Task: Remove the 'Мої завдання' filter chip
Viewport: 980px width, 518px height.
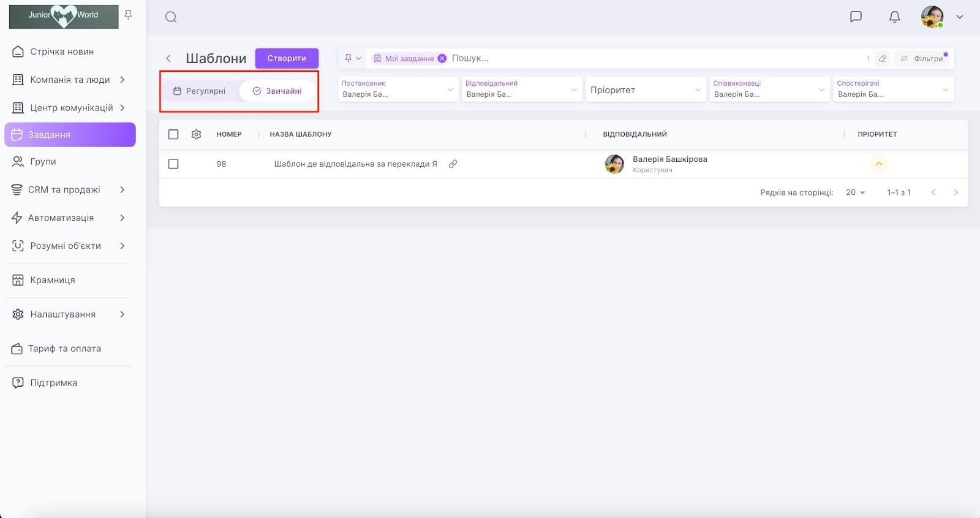Action: tap(442, 59)
